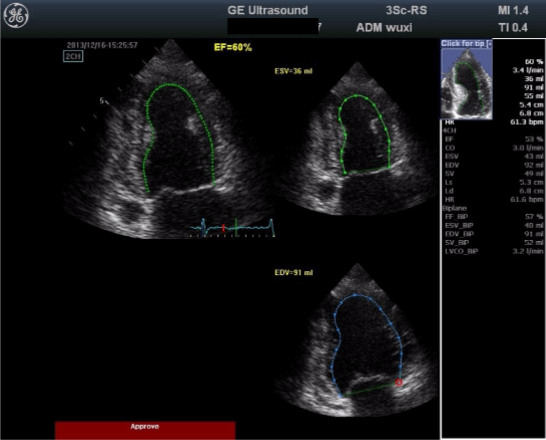The height and width of the screenshot is (440, 546).
Task: Click the GE logo icon
Action: (16, 16)
